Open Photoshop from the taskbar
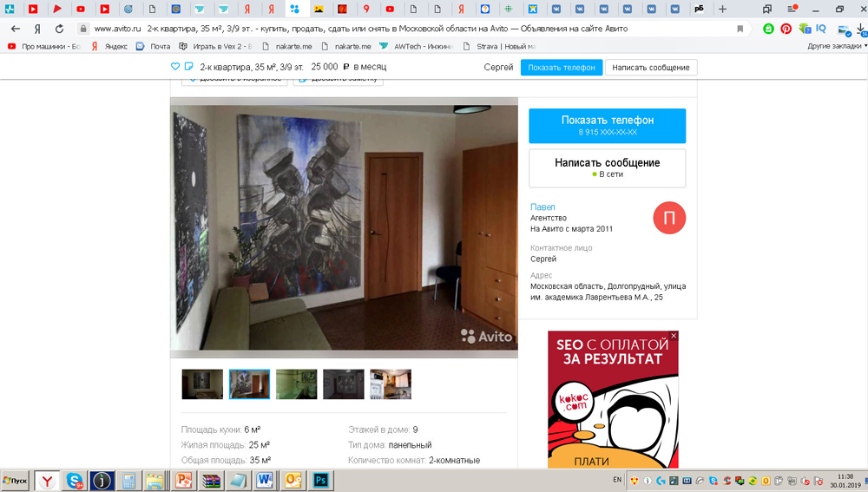 click(320, 481)
